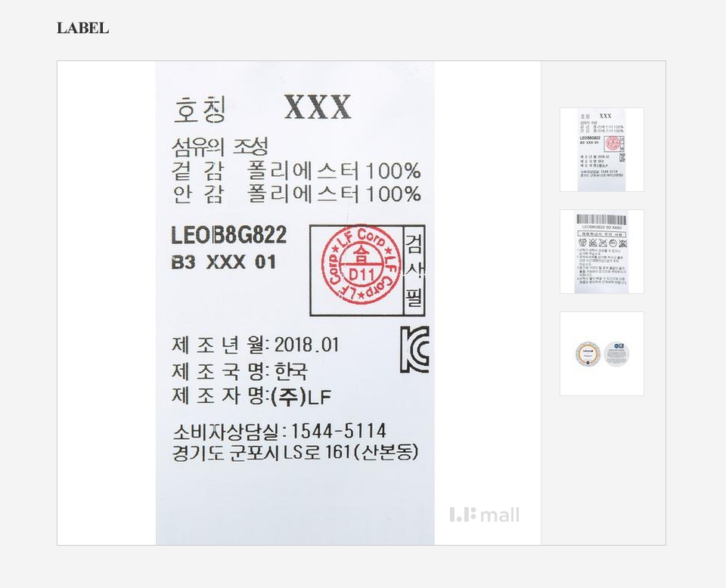
Task: Click the manufacturer name (주)LF text
Action: tap(301, 397)
